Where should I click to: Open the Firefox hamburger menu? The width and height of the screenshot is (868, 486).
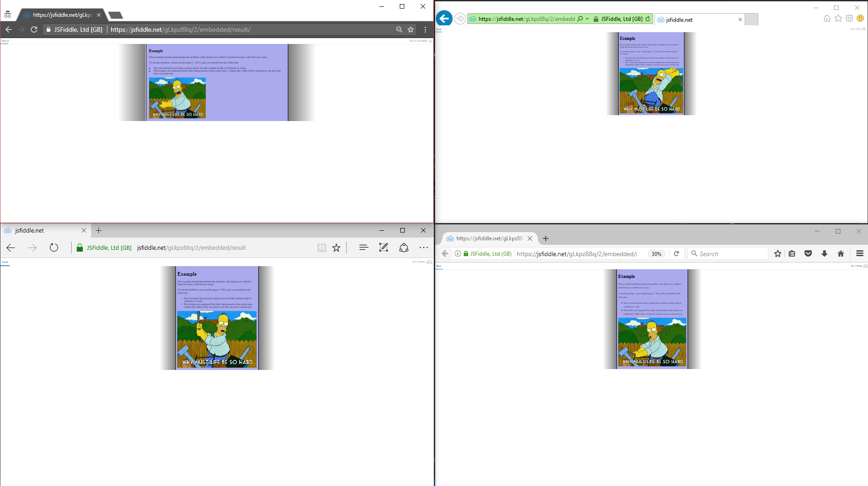point(860,253)
